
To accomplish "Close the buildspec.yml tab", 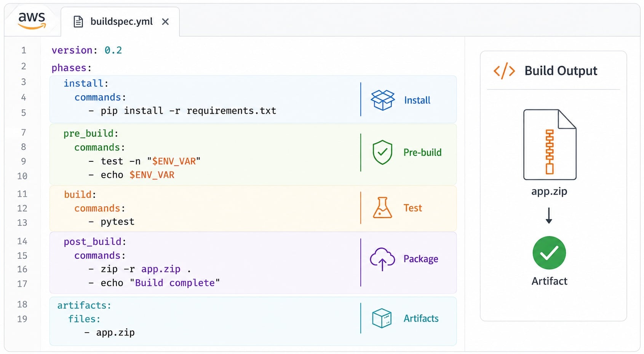I will click(x=165, y=22).
